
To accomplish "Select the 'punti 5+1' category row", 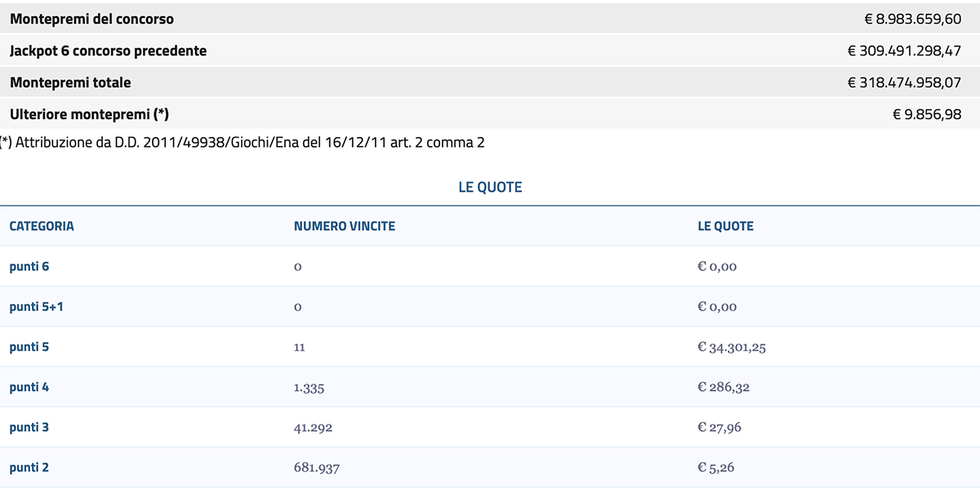I will 36,307.
